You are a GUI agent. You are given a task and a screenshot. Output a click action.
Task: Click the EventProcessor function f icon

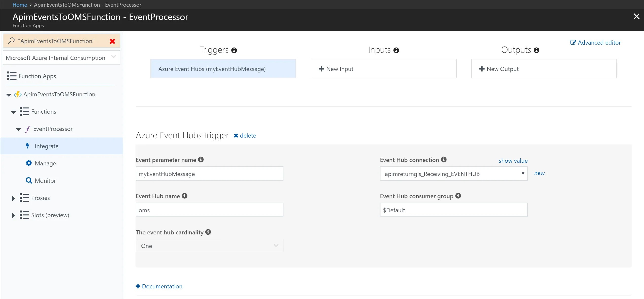tap(28, 129)
